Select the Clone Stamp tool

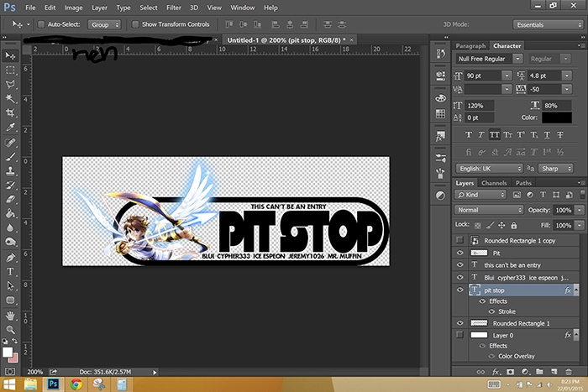tap(10, 171)
